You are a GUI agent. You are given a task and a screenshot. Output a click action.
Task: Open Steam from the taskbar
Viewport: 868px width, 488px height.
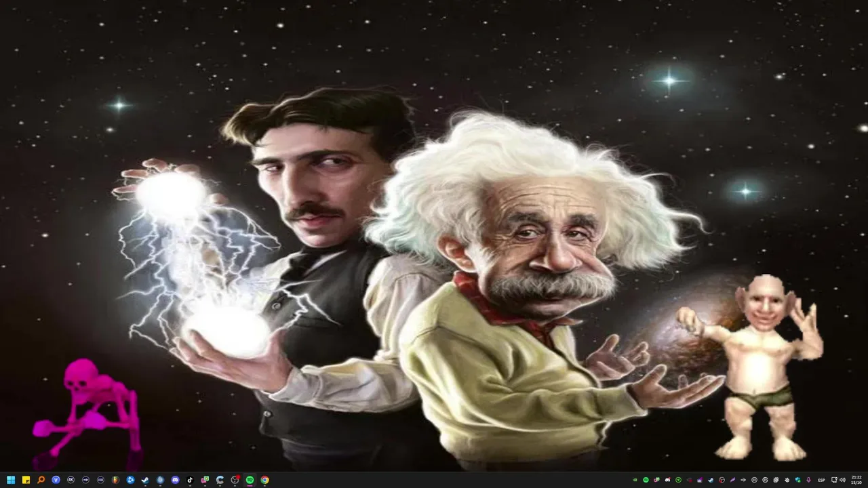click(145, 480)
